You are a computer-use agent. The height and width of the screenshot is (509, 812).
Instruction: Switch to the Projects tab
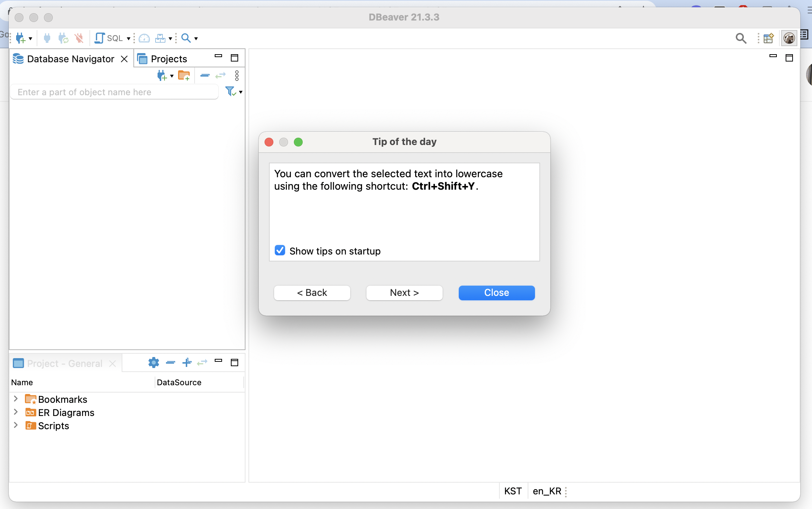pyautogui.click(x=169, y=59)
